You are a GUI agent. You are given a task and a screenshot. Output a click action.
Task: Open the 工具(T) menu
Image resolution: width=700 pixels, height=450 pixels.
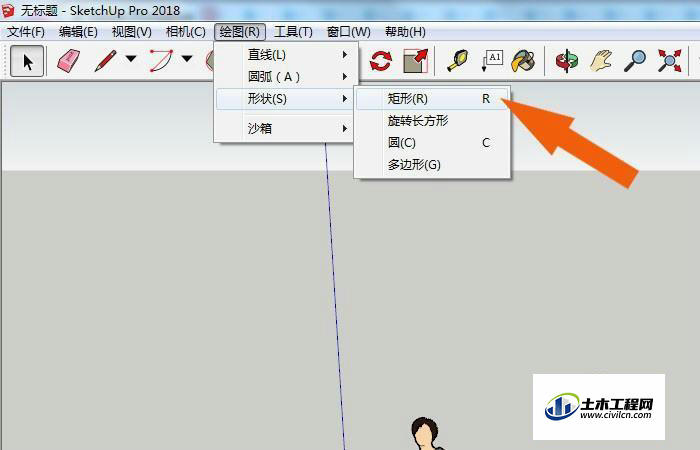coord(293,32)
